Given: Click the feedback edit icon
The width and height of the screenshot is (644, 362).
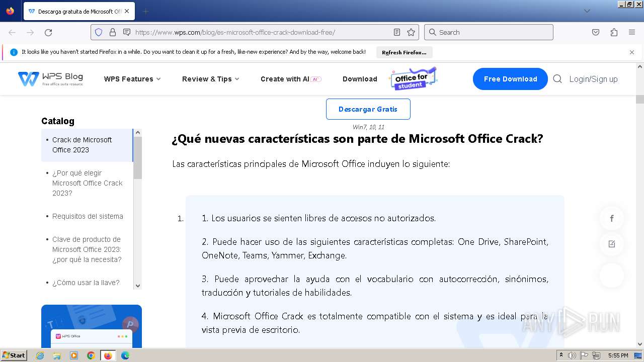Looking at the screenshot, I should coord(612,244).
